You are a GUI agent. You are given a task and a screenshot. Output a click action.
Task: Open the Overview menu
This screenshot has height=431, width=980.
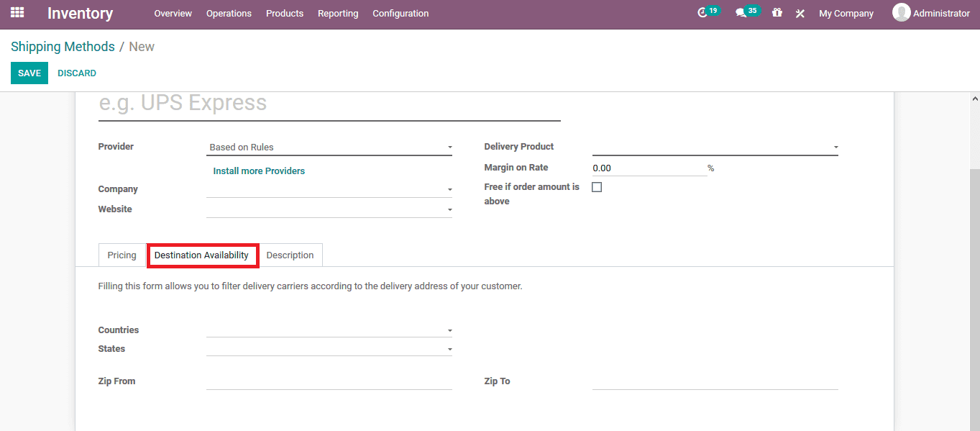coord(173,13)
